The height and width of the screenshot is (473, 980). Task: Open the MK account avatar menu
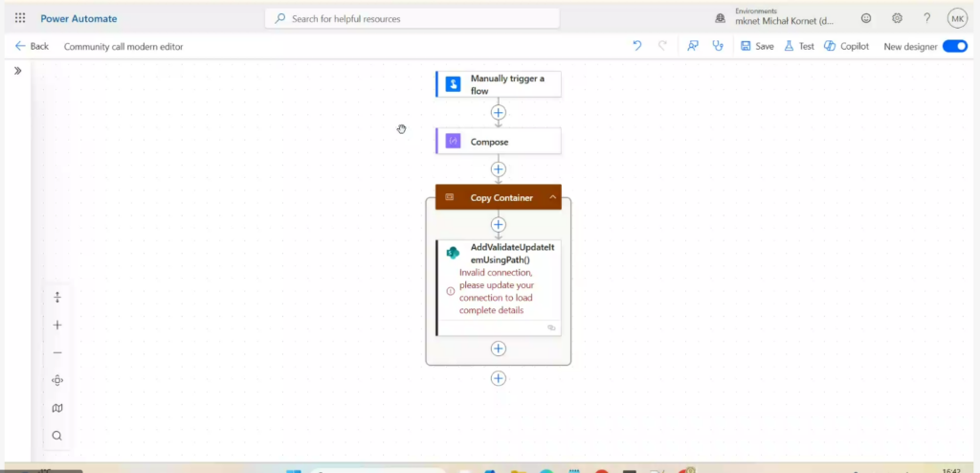coord(957,19)
